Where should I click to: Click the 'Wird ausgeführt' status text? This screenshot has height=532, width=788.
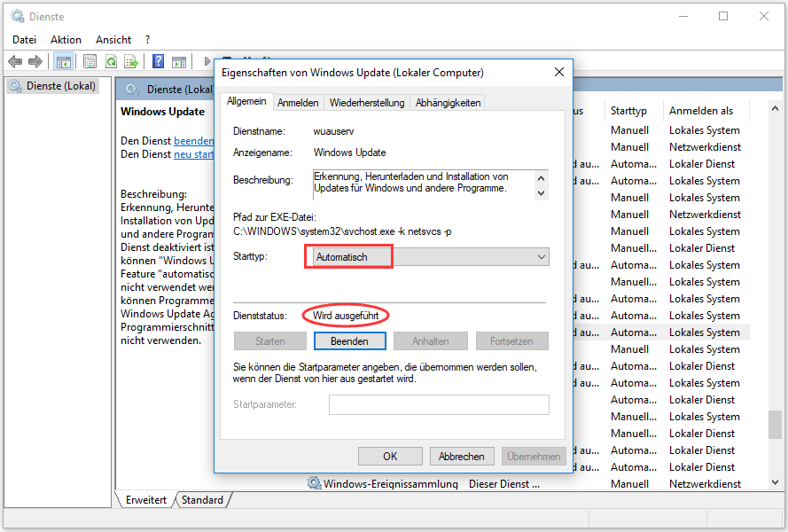coord(346,316)
